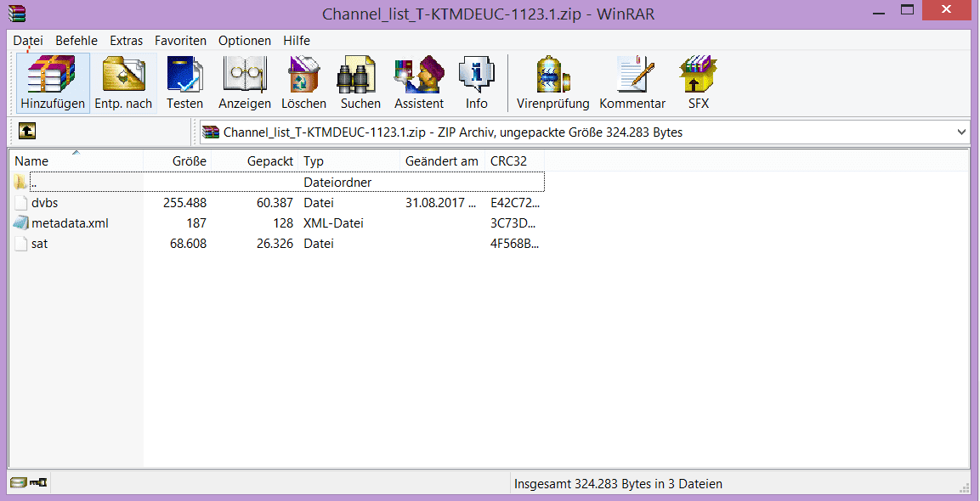Click the key password icon in status bar
The image size is (980, 501).
point(39,482)
